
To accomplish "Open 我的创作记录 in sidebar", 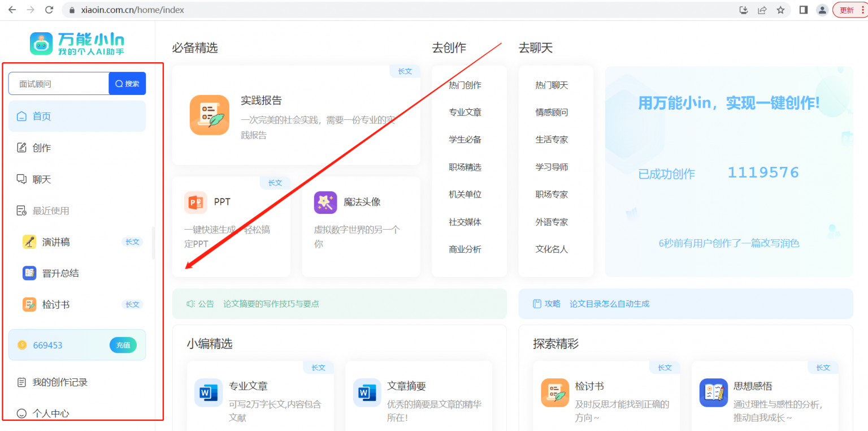I will 59,382.
